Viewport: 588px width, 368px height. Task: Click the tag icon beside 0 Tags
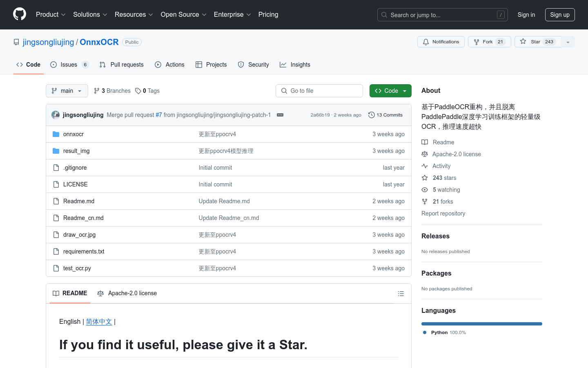[138, 91]
